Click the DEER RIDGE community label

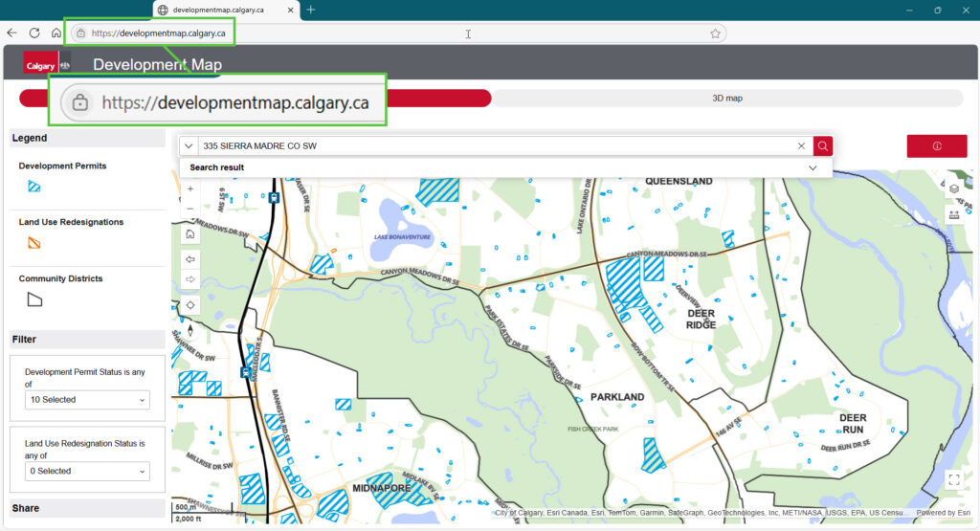coord(701,320)
